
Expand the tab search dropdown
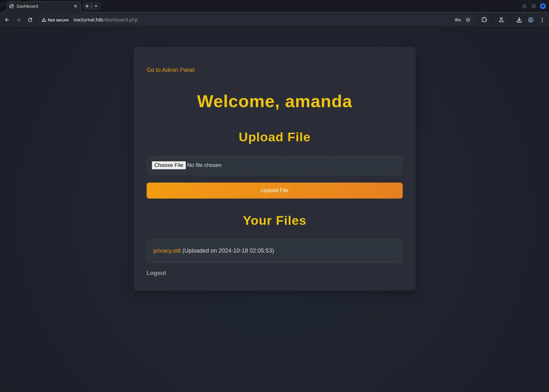pyautogui.click(x=96, y=6)
